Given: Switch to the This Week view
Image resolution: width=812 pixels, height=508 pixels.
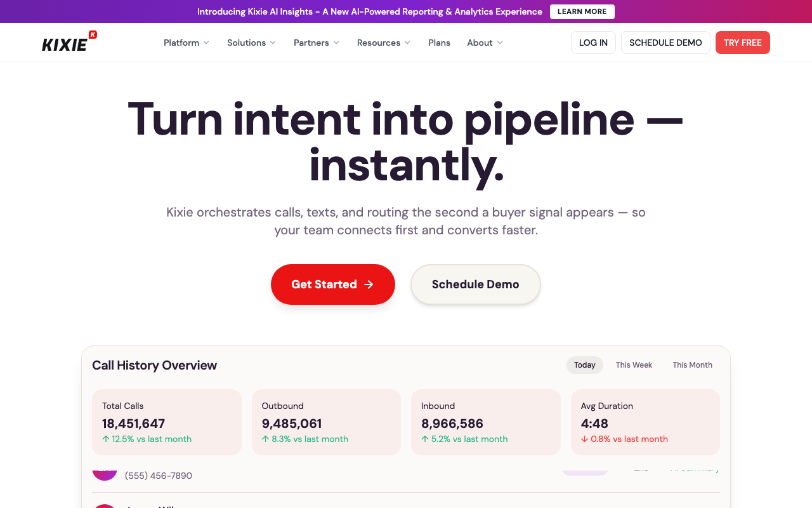Looking at the screenshot, I should (634, 365).
